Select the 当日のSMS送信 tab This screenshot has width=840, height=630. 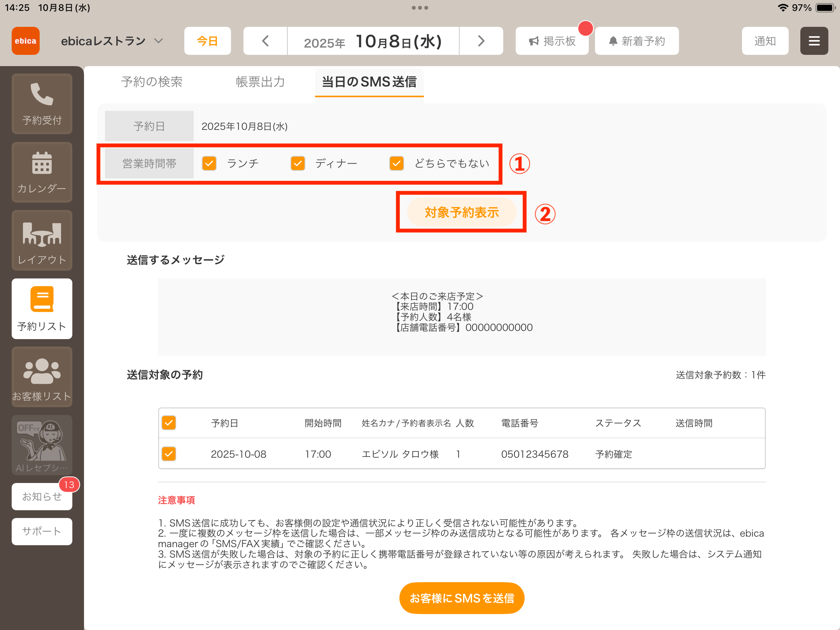pyautogui.click(x=369, y=82)
